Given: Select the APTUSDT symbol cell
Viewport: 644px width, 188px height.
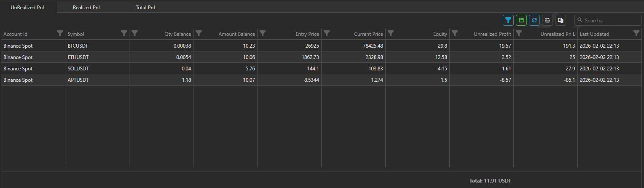Looking at the screenshot, I should pyautogui.click(x=78, y=80).
